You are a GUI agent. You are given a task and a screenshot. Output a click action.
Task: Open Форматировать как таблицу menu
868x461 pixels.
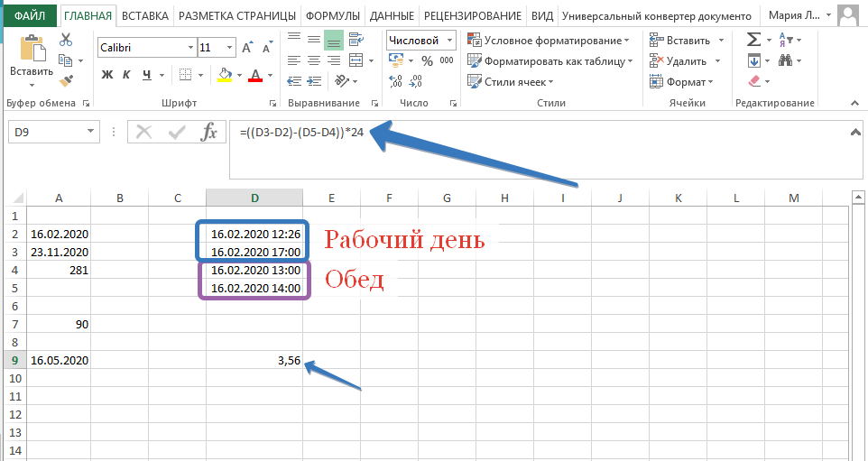coord(550,61)
